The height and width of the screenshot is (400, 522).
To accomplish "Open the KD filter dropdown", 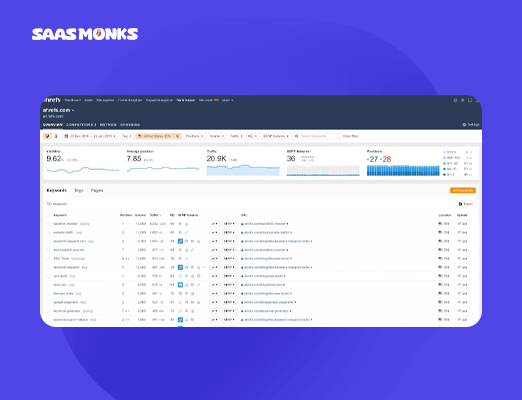I will click(252, 136).
